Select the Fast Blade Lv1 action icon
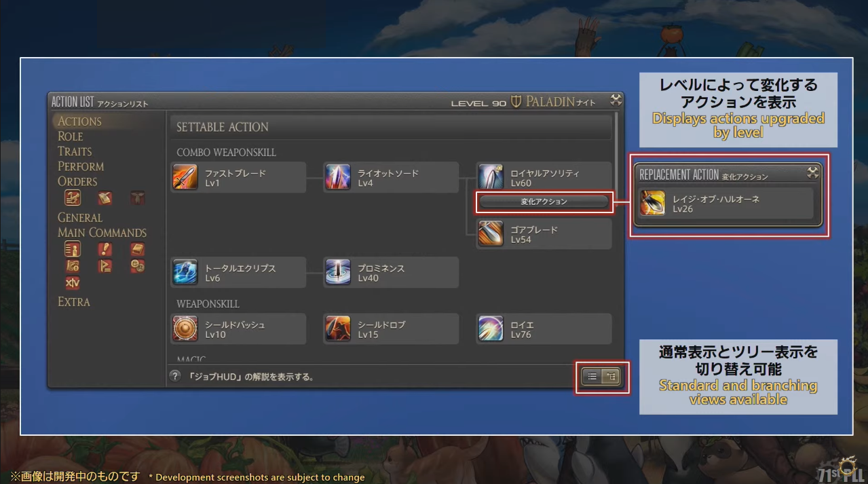This screenshot has width=868, height=484. click(185, 177)
